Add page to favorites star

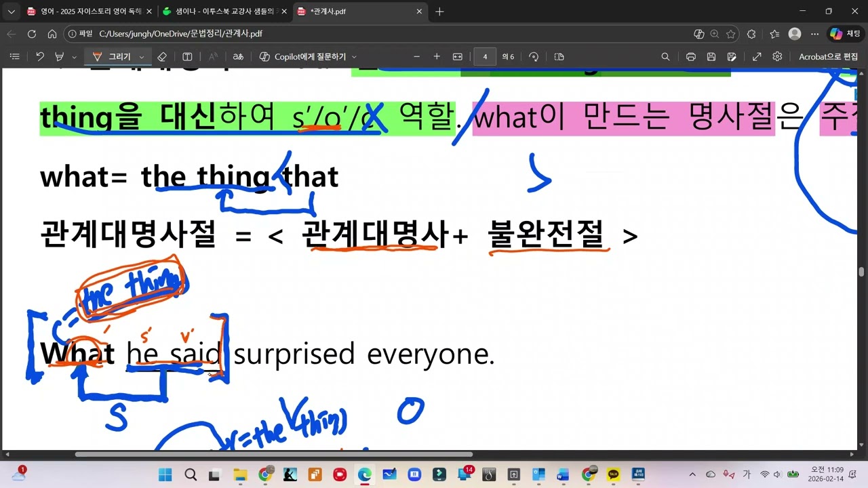click(x=730, y=34)
